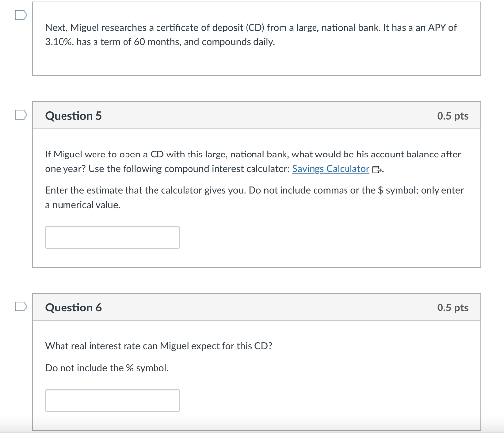This screenshot has height=433, width=504.
Task: Click the external link icon beside Savings Calculator
Action: pos(376,169)
